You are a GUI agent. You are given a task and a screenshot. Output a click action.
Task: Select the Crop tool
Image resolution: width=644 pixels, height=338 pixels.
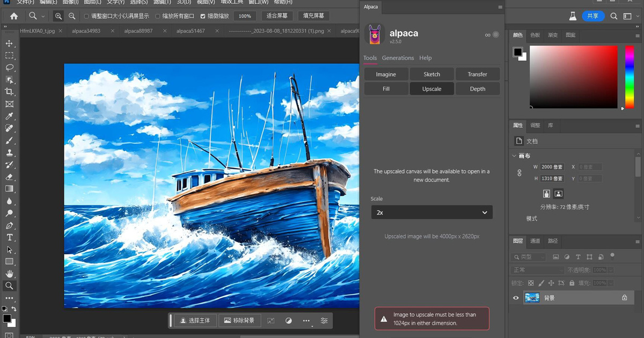[x=9, y=92]
